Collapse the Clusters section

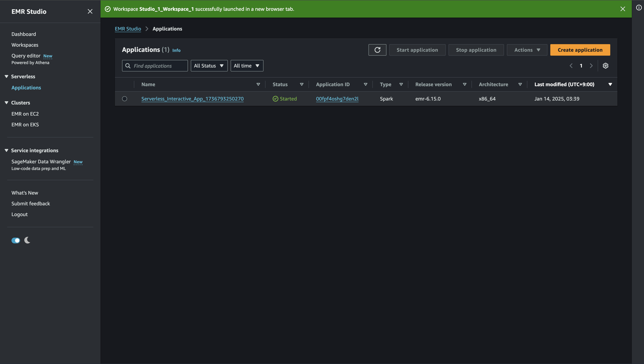[6, 103]
